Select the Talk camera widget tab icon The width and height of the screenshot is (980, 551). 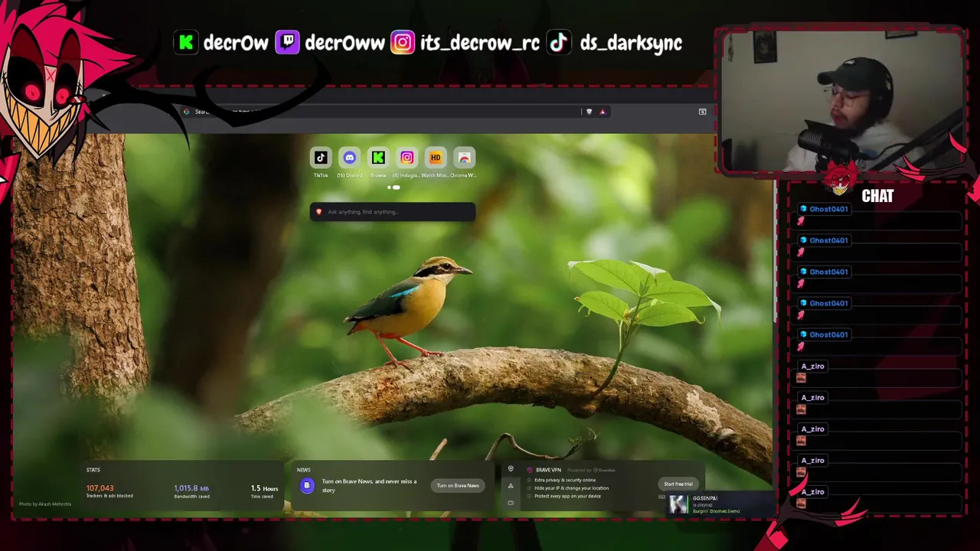511,503
